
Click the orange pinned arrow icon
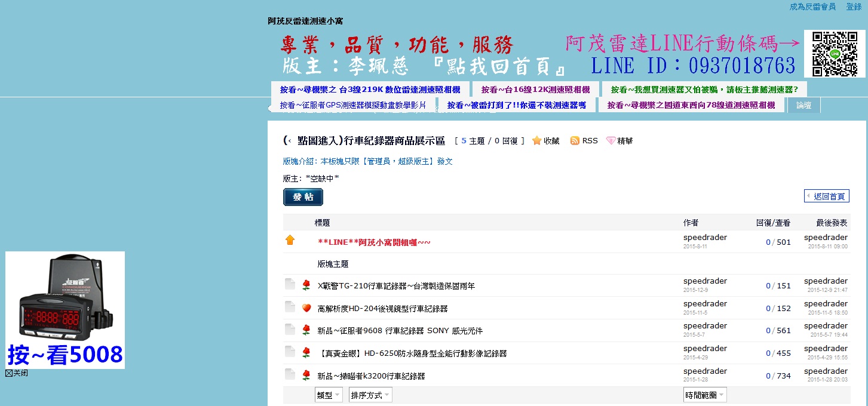pos(290,240)
